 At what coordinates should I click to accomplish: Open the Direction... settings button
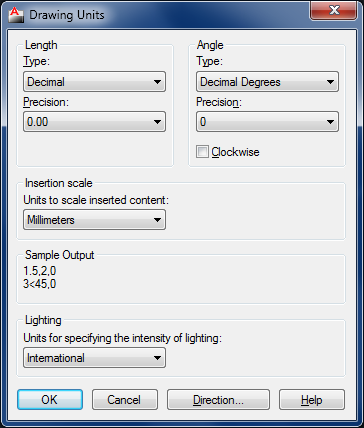[218, 399]
